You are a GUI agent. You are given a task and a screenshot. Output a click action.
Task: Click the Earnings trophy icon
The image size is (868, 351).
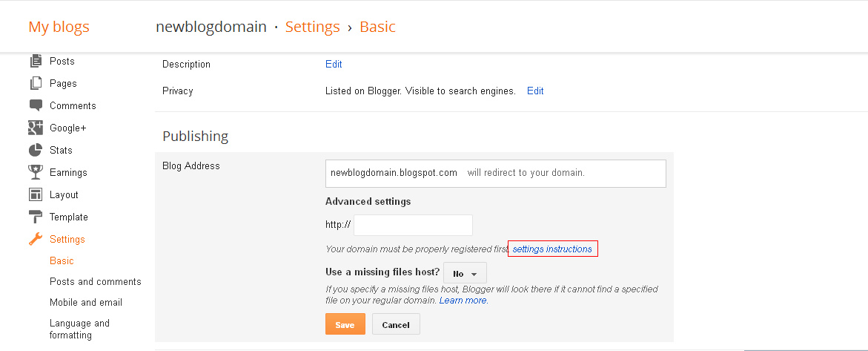click(x=36, y=172)
